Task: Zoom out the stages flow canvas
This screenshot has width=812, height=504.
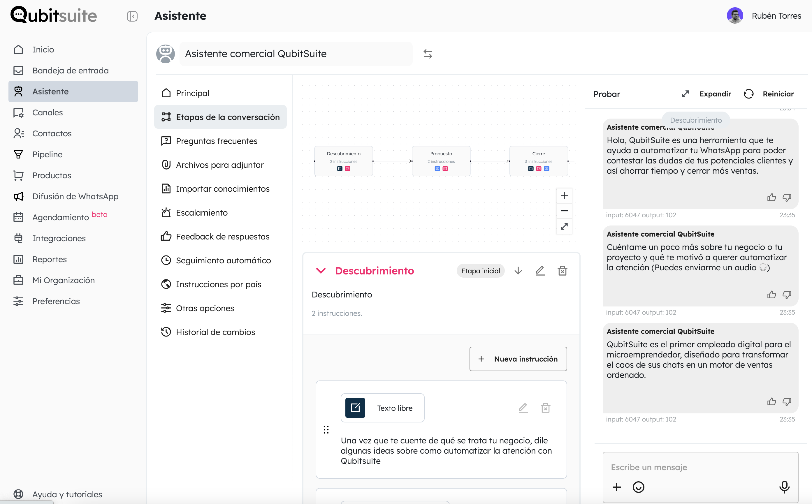Action: point(564,211)
